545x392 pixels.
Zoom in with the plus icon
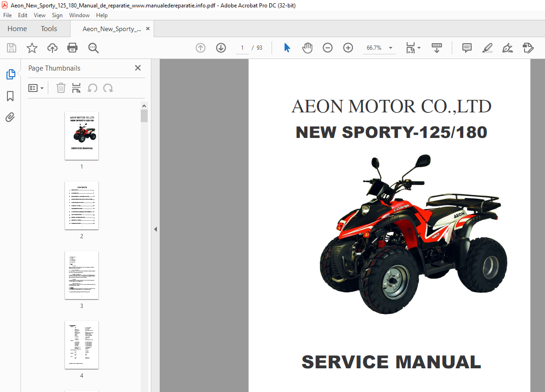(x=348, y=48)
